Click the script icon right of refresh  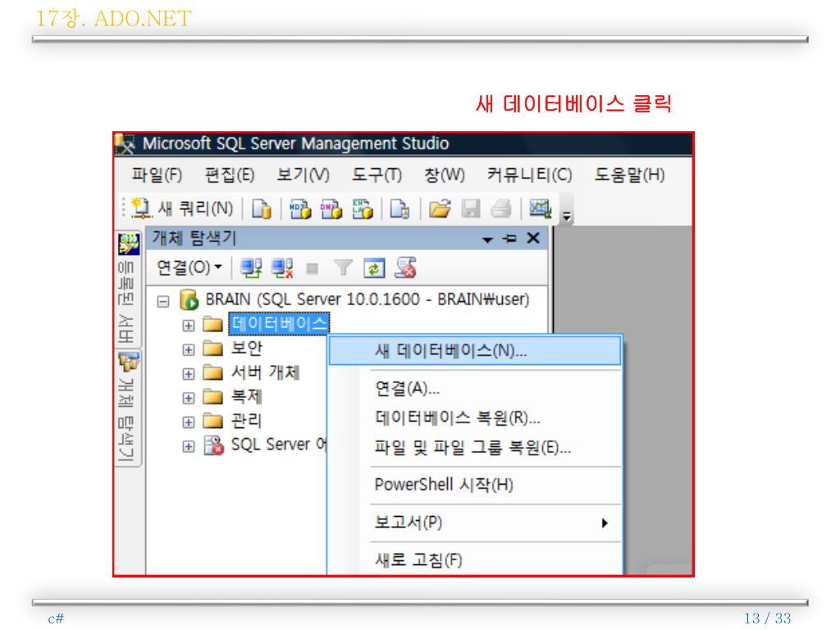point(405,268)
